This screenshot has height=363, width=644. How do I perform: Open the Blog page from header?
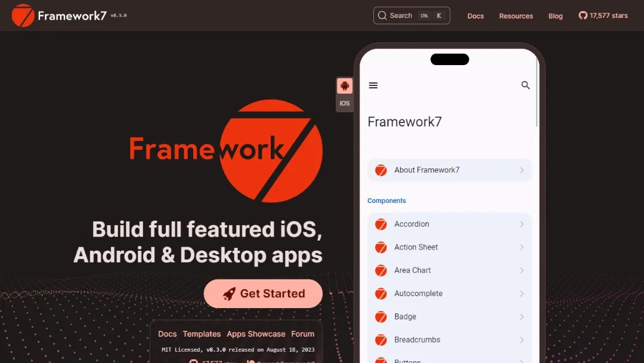pos(555,16)
